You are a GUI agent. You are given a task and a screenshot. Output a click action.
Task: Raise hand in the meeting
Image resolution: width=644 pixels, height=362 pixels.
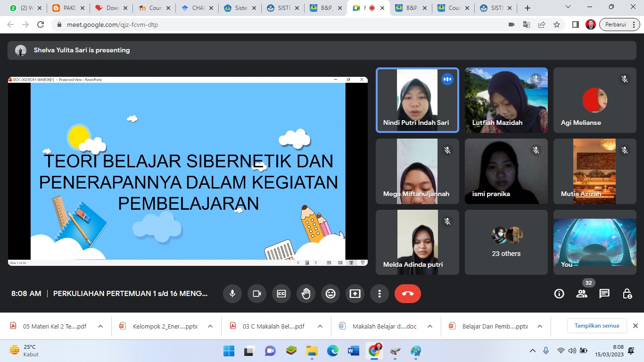306,294
